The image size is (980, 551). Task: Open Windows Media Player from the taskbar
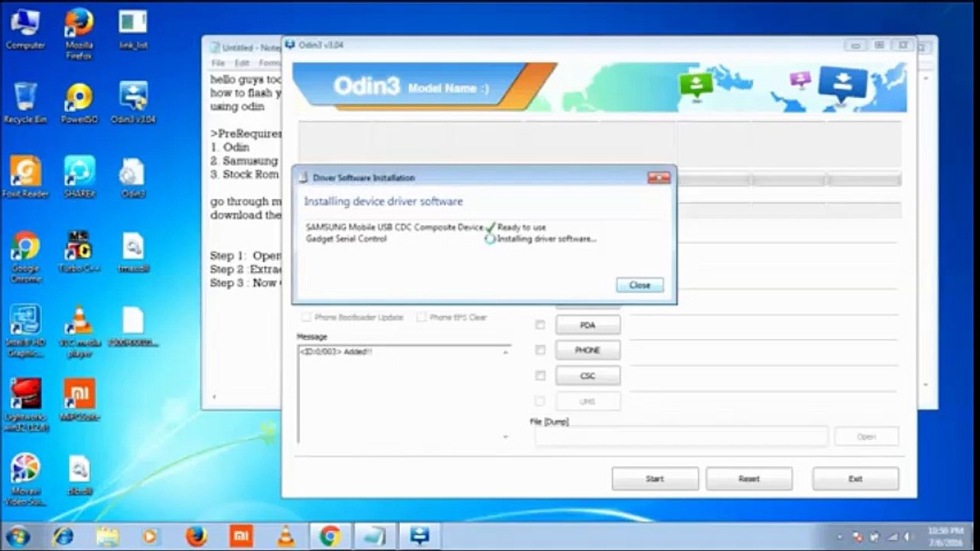[x=151, y=536]
